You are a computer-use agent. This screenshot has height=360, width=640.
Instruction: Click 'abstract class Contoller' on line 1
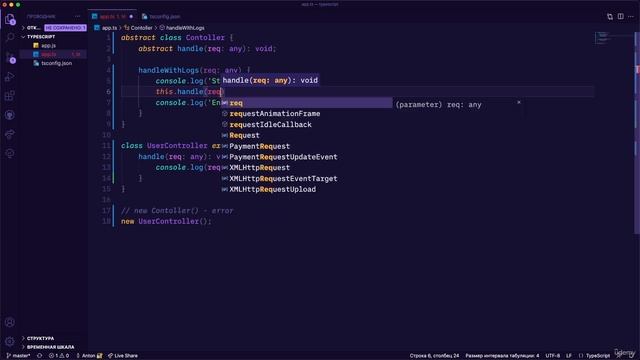173,38
